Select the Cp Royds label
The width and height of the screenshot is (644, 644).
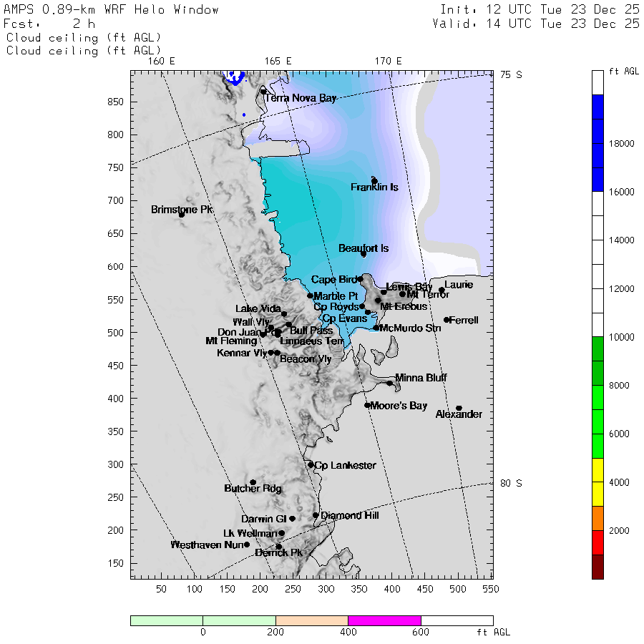click(x=336, y=307)
